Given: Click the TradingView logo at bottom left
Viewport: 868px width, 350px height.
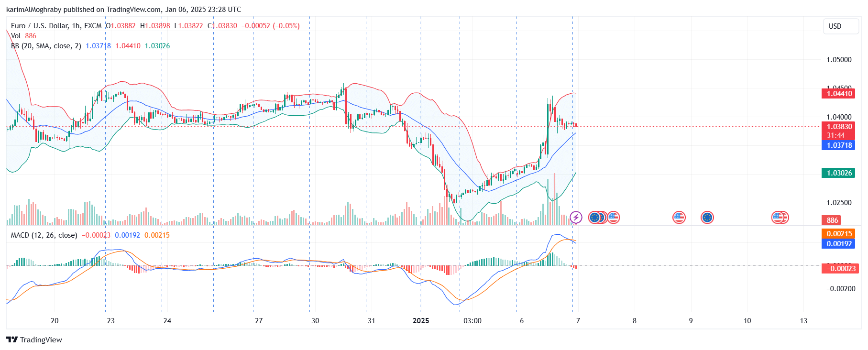Looking at the screenshot, I should point(34,339).
